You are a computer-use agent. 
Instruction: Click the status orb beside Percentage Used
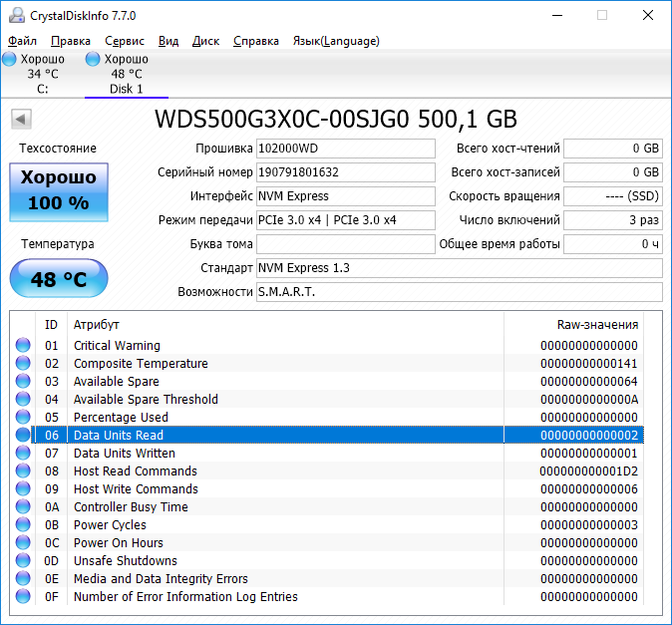[x=23, y=418]
